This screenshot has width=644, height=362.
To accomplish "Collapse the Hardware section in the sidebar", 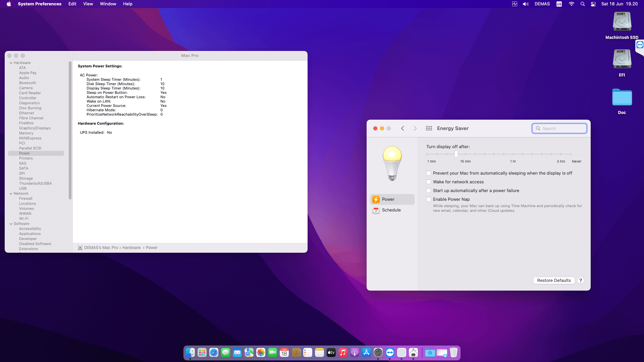I will [11, 63].
